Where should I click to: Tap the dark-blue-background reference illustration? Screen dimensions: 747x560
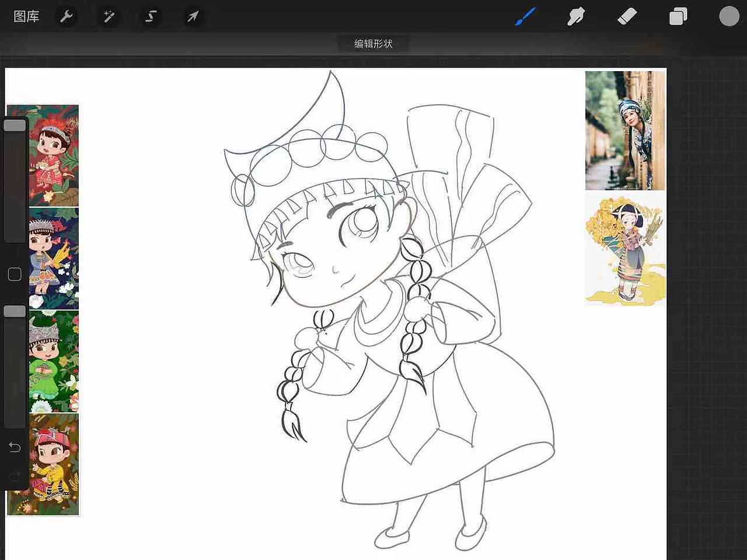[54, 258]
